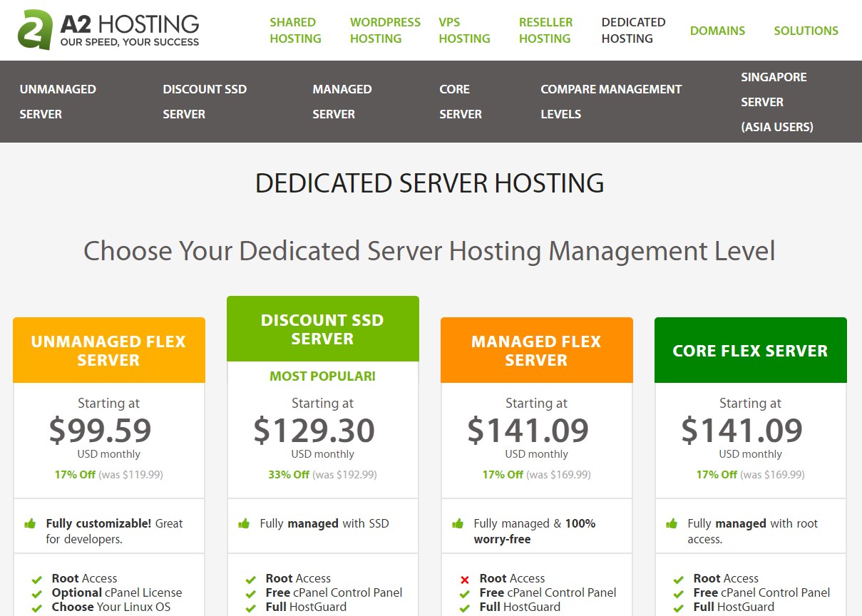The height and width of the screenshot is (616, 862).
Task: Select Core Flex Server card header
Action: click(x=751, y=350)
